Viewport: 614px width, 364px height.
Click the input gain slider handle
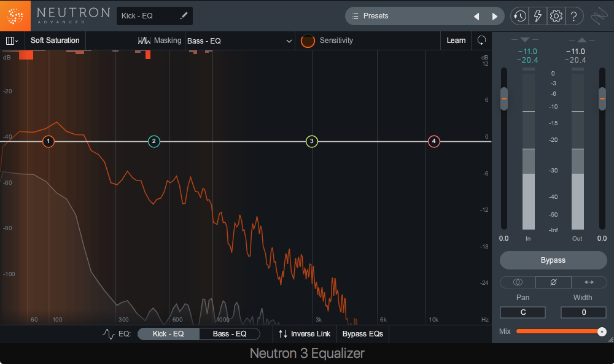click(504, 99)
